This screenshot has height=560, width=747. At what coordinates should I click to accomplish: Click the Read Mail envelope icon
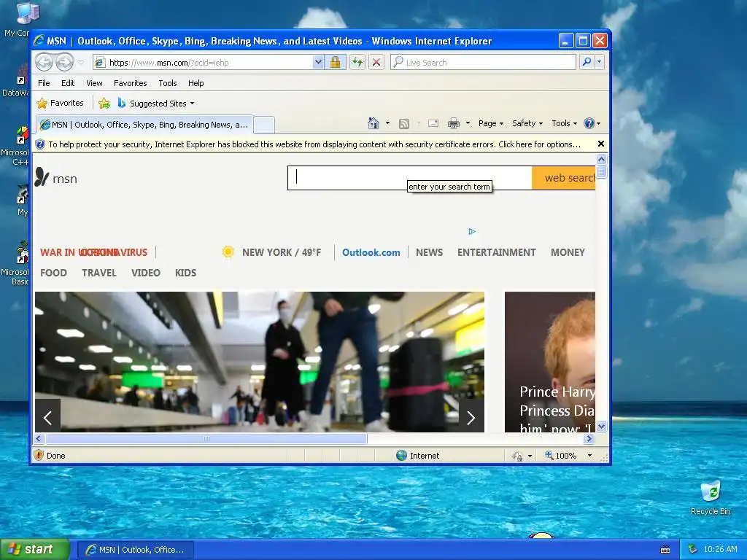pos(433,123)
